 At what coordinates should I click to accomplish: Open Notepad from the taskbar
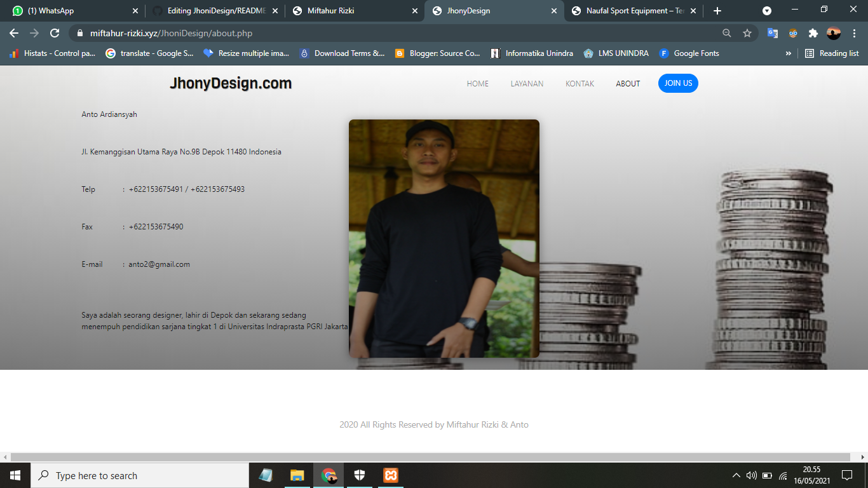(x=266, y=475)
